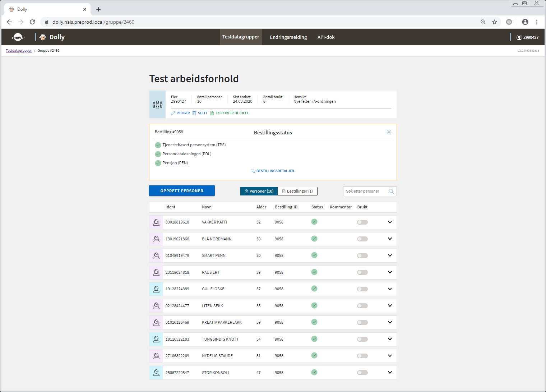Screen dimensions: 546x392
Task: Click person icon for LITEN SEKK
Action: (x=156, y=306)
